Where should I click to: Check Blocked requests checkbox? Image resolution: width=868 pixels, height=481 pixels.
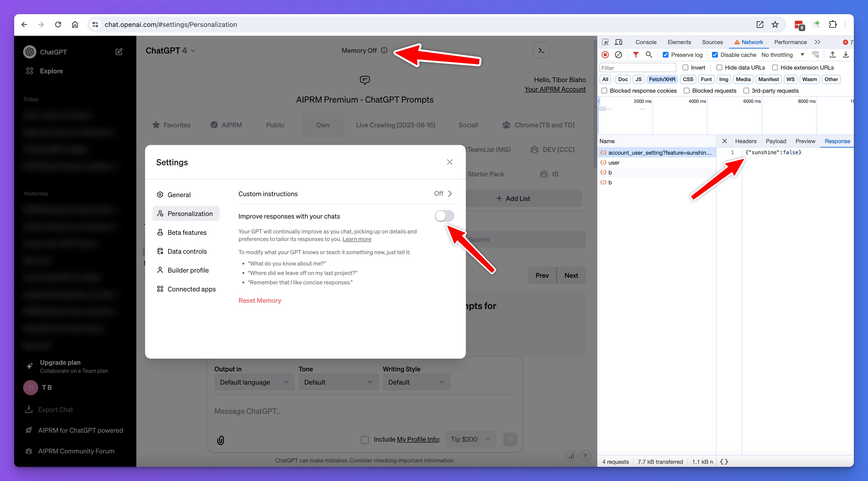686,91
